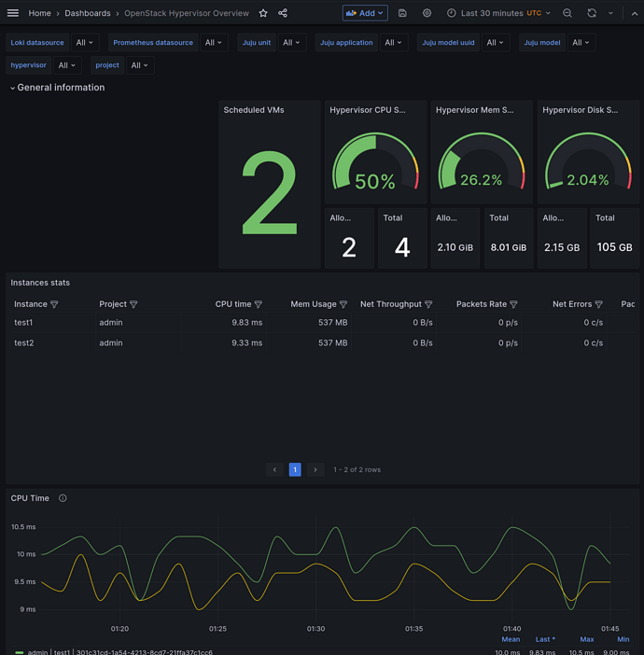Screen dimensions: 644x655
Task: Click the Hypervisor CPU 50% gauge
Action: point(375,161)
